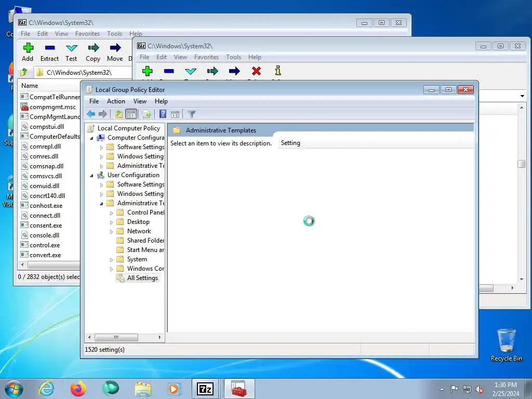Screen dimensions: 532x399
Task: Click the Export List toolbar icon
Action: 147,114
